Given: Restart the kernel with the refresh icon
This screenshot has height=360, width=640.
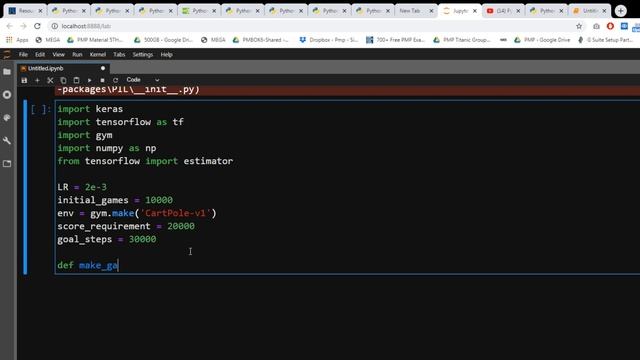Looking at the screenshot, I should click(116, 80).
